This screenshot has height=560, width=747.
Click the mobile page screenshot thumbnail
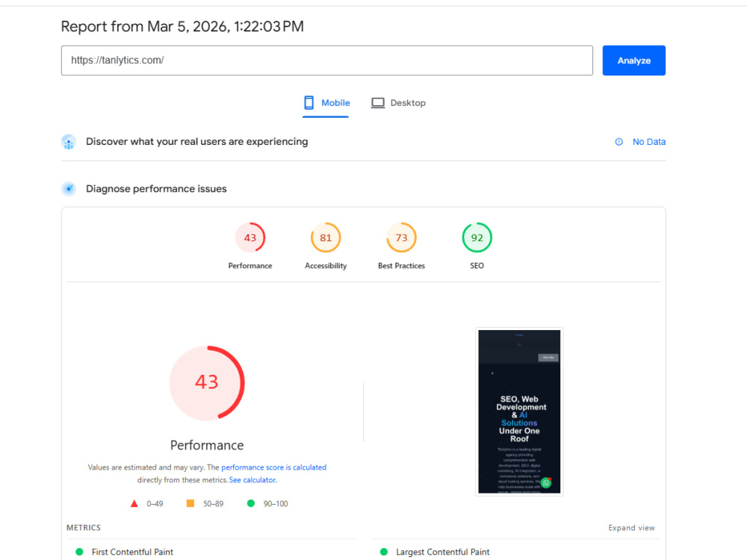pos(519,412)
